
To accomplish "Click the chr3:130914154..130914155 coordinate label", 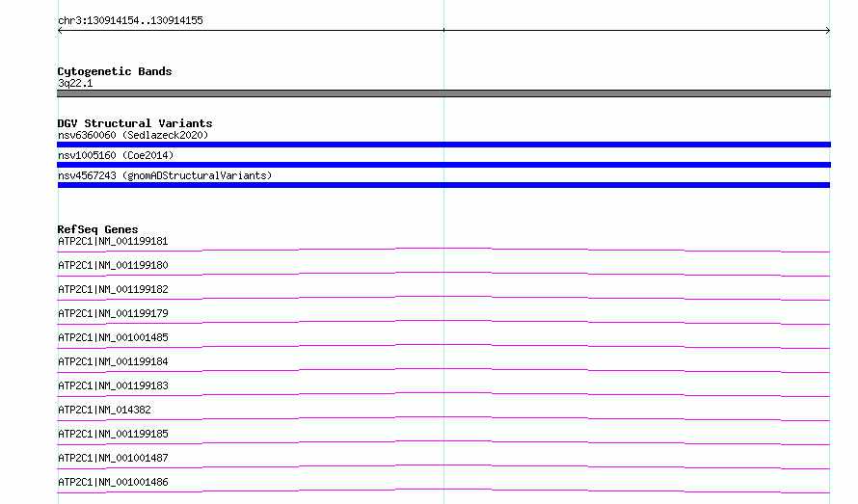I will pos(130,20).
